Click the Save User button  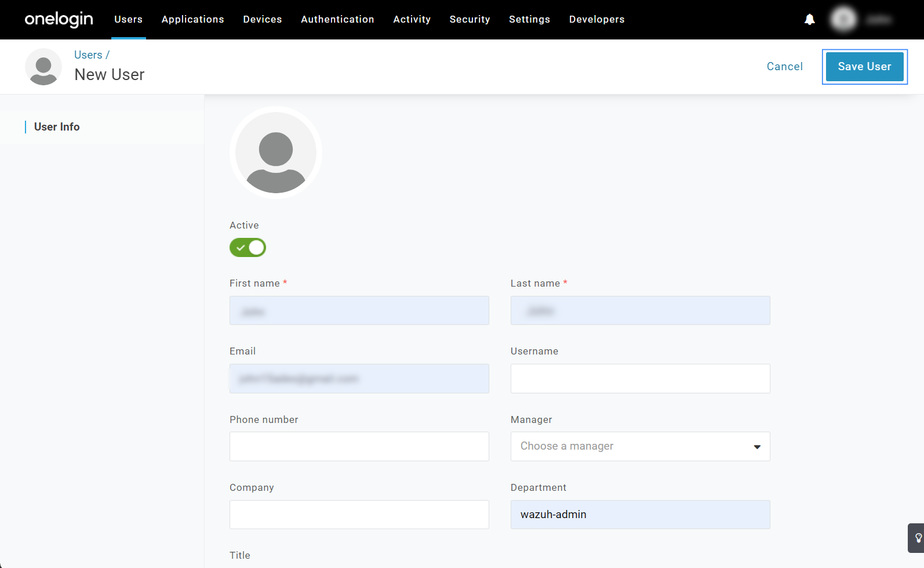click(864, 67)
